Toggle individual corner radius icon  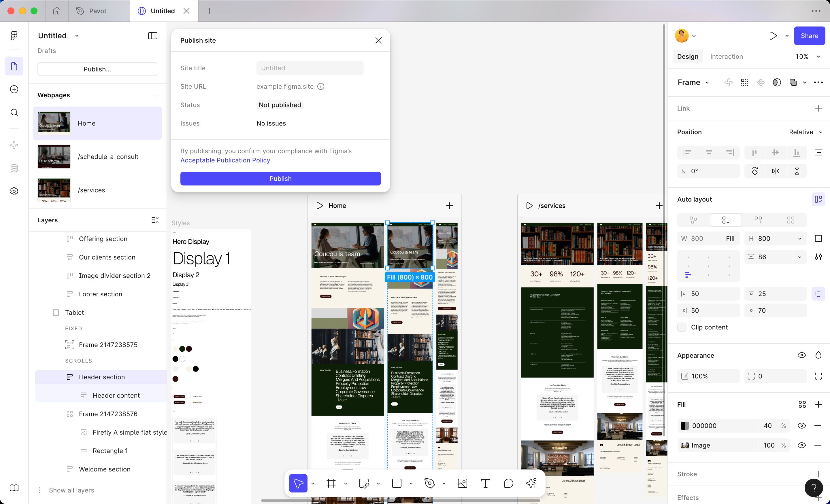click(818, 376)
